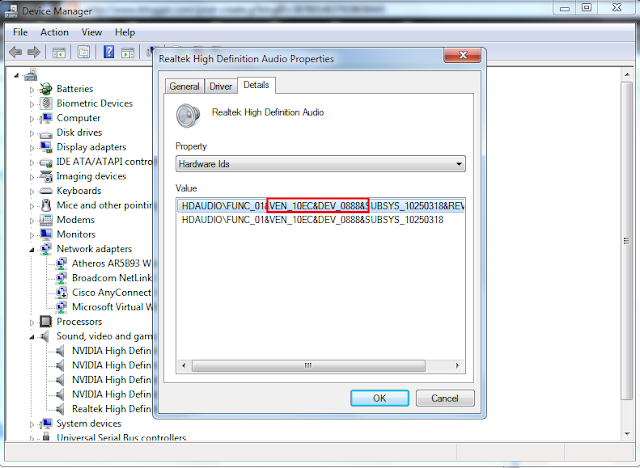The width and height of the screenshot is (640, 468).
Task: Open the Help menu
Action: pyautogui.click(x=124, y=32)
